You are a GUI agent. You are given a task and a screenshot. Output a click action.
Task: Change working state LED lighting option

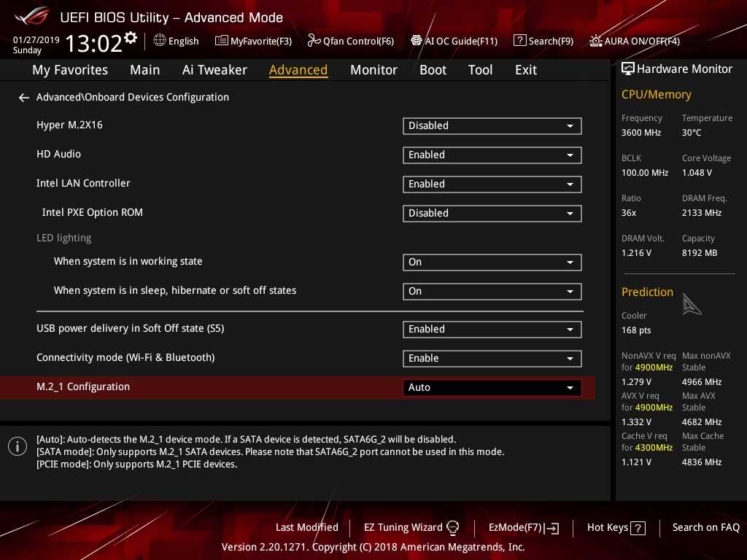pos(492,262)
